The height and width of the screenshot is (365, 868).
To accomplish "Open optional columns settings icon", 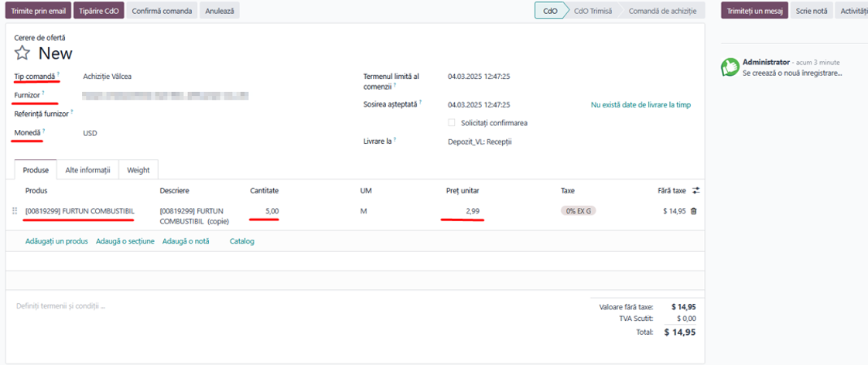I will (x=695, y=190).
